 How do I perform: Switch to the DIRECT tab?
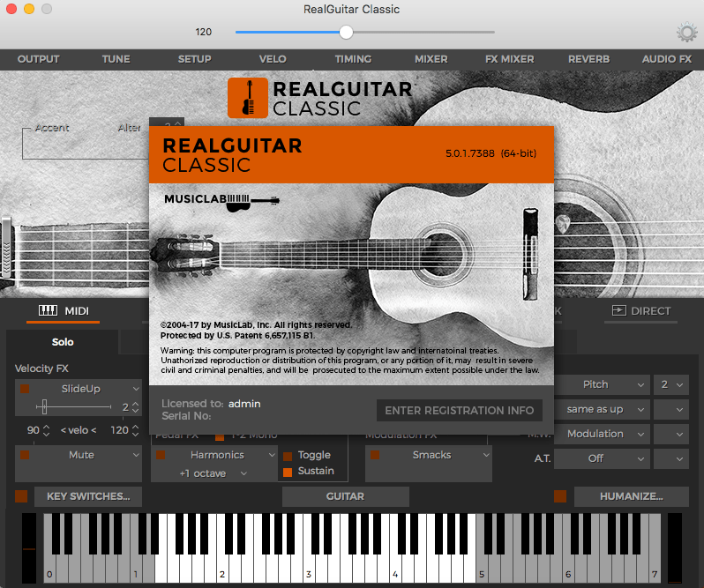click(x=641, y=311)
